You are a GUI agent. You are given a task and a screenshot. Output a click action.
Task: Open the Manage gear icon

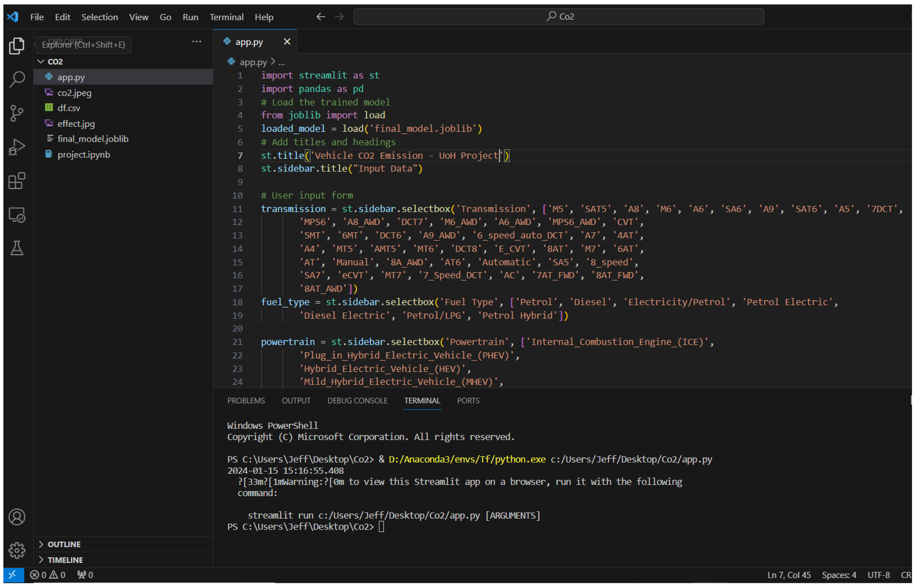[x=17, y=551]
